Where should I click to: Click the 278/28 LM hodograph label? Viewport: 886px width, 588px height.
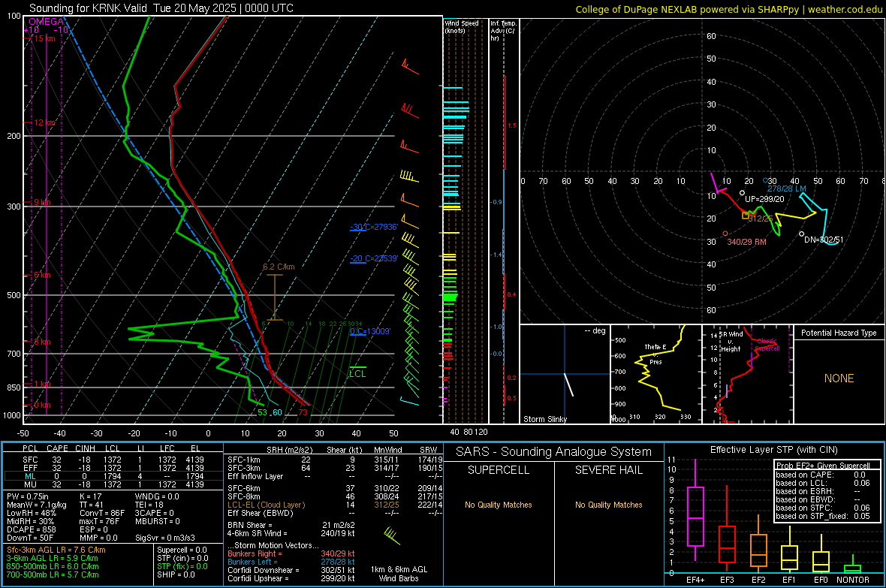pyautogui.click(x=787, y=188)
